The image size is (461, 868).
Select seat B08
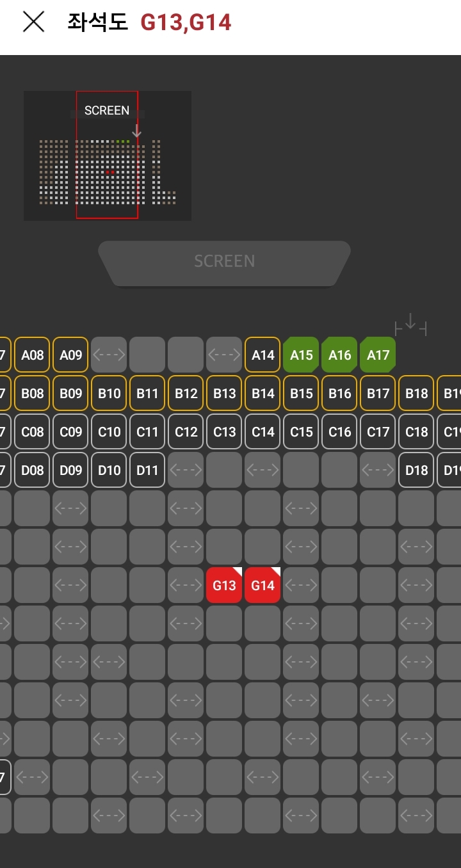pyautogui.click(x=32, y=393)
